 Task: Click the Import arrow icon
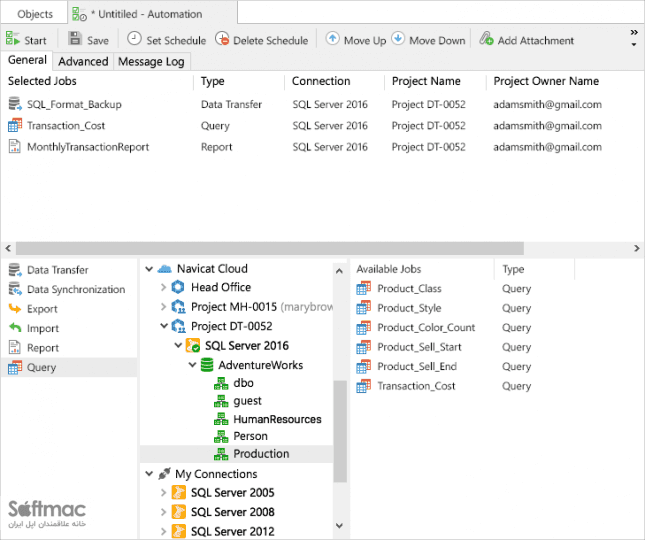(15, 328)
